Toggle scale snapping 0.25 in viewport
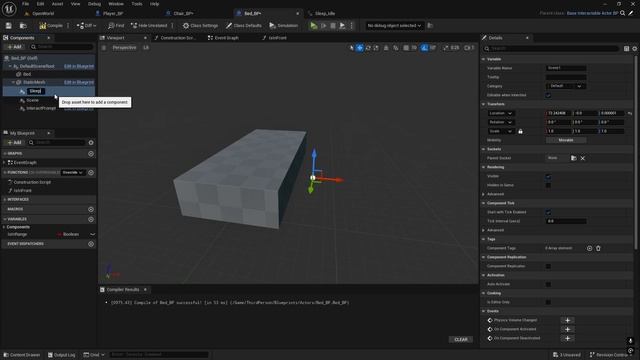Image resolution: width=640 pixels, height=360 pixels. pos(446,48)
